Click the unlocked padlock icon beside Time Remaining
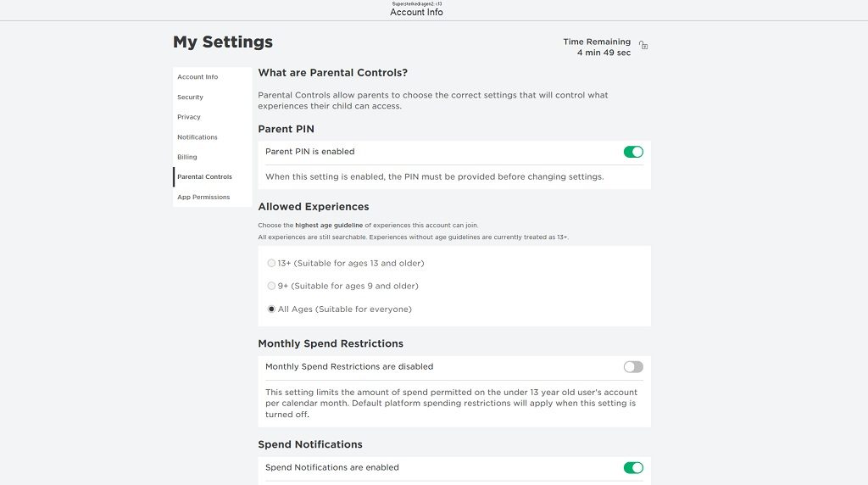 pos(643,46)
